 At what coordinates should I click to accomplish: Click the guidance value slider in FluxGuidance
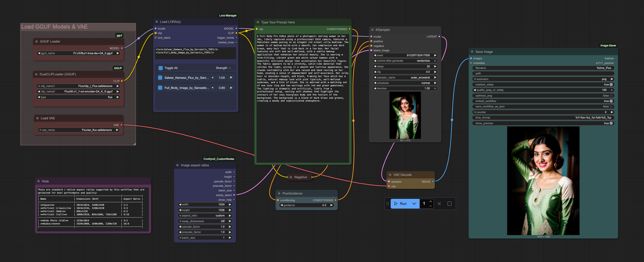[306, 205]
